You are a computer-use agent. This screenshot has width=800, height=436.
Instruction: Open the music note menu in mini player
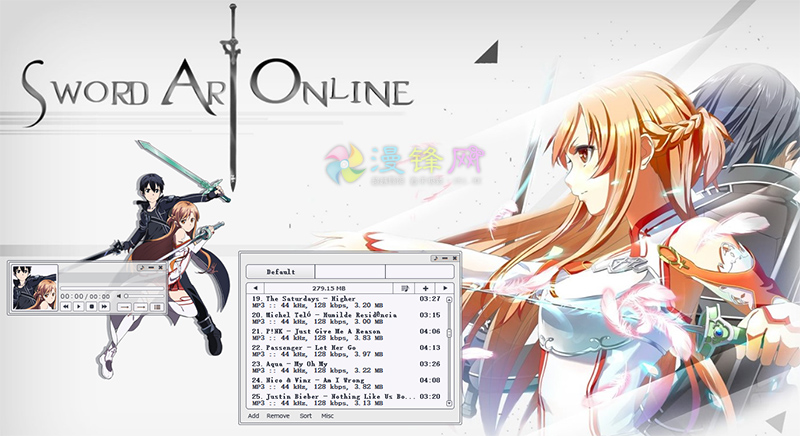point(141,267)
